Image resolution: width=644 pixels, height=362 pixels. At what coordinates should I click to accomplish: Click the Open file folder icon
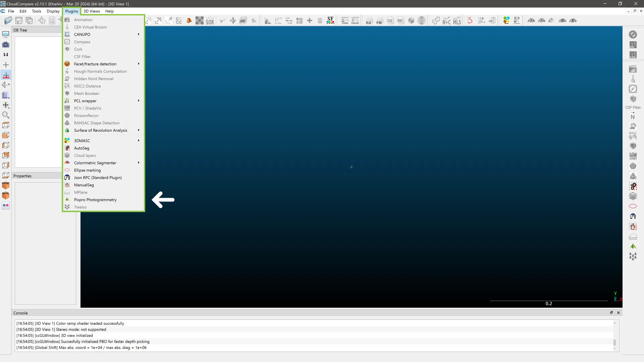(x=8, y=21)
